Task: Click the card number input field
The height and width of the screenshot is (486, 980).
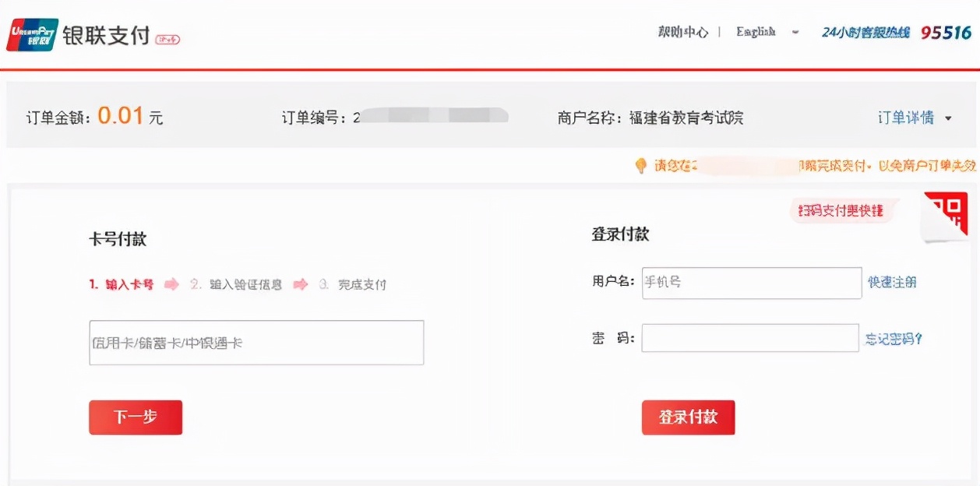Action: (254, 342)
